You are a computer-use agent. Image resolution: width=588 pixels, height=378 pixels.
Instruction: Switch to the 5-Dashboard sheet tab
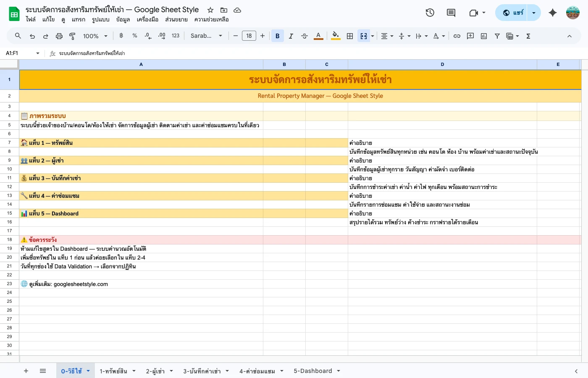coord(313,371)
